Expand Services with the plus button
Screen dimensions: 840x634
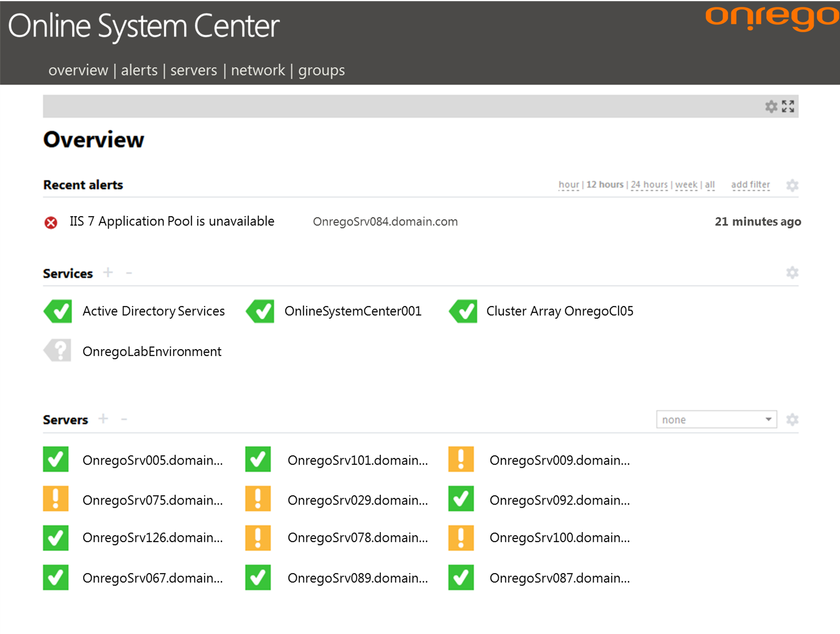click(108, 272)
